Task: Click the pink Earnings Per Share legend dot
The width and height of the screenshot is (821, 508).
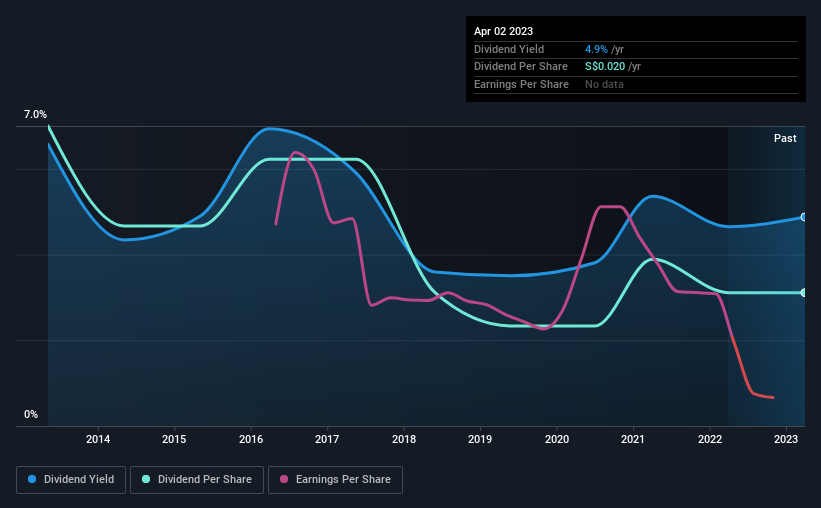Action: 284,479
